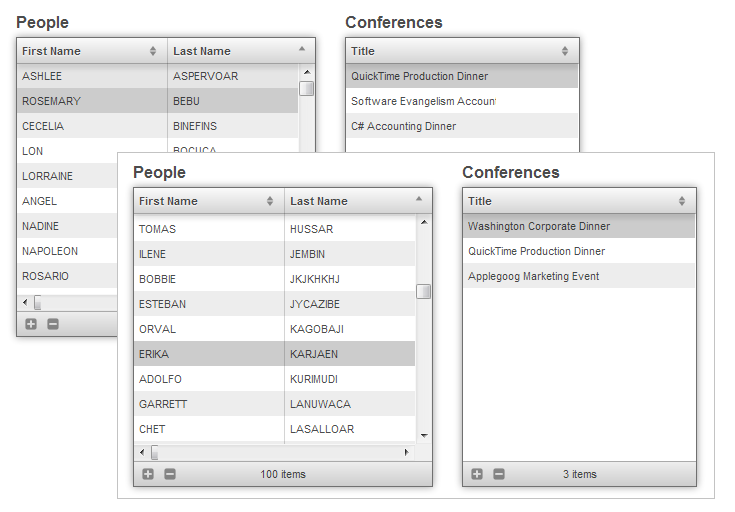Click down arrow of front People vertical scrollbar
735x512 pixels.
[424, 435]
